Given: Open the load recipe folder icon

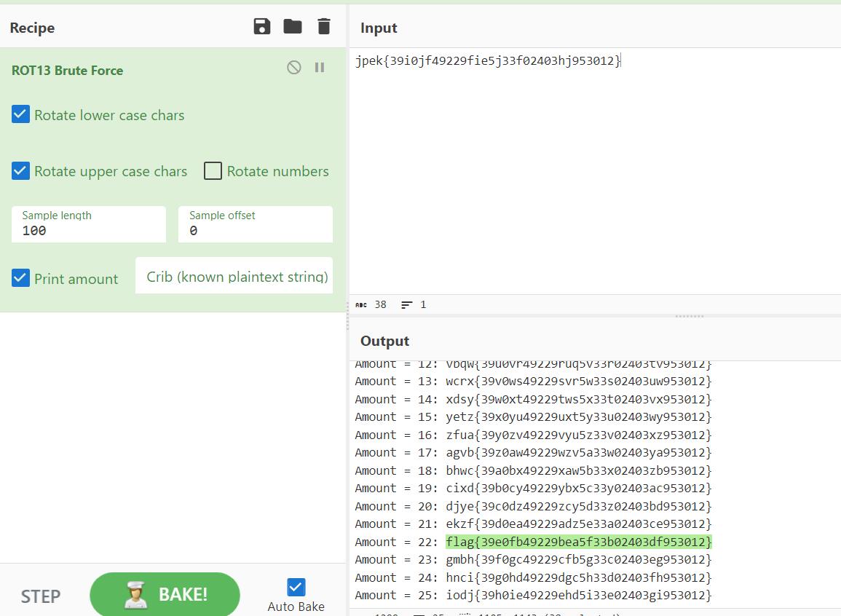Looking at the screenshot, I should pos(293,27).
